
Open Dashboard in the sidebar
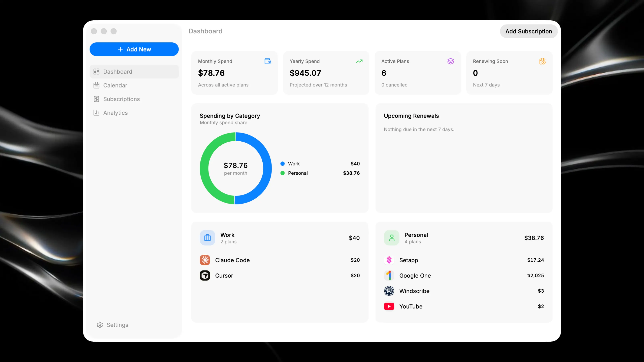134,72
